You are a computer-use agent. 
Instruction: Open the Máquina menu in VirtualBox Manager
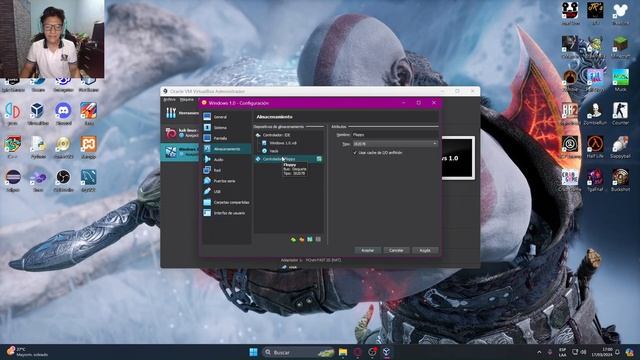click(187, 100)
